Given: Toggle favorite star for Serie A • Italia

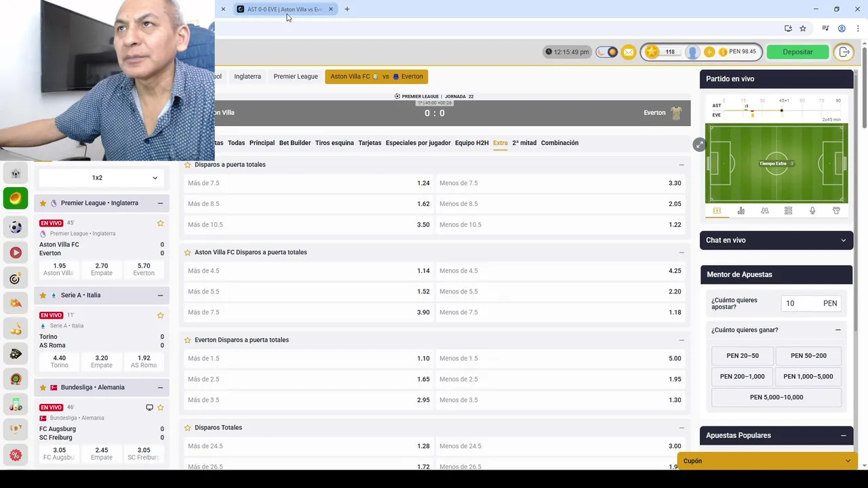Looking at the screenshot, I should click(43, 295).
